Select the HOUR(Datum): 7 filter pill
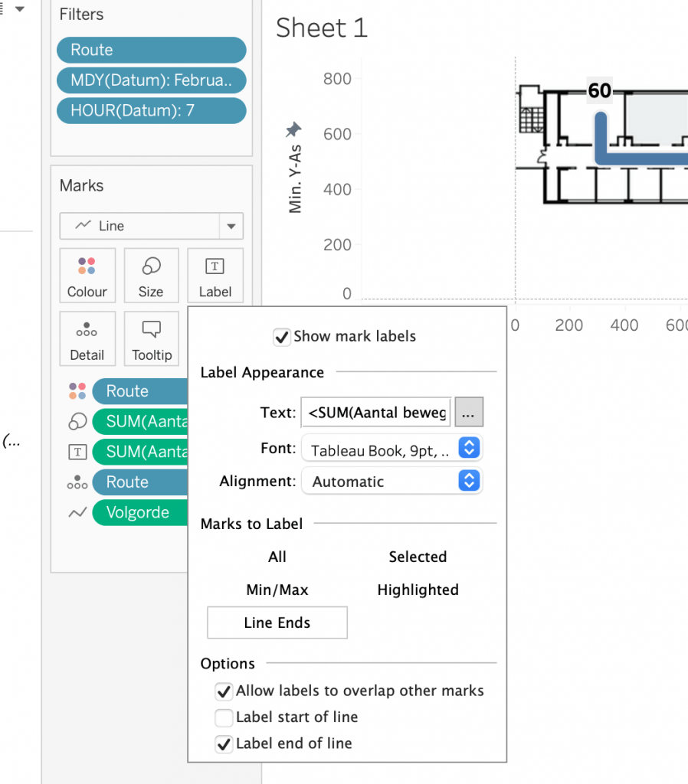 pos(151,110)
